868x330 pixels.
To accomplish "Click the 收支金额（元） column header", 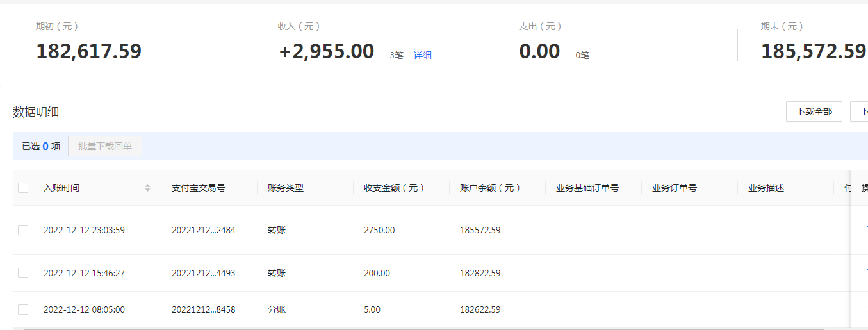I will click(395, 188).
